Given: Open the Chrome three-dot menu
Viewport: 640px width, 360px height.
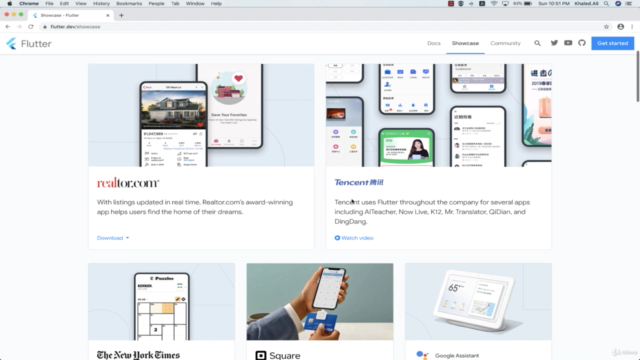Looking at the screenshot, I should pos(632,27).
